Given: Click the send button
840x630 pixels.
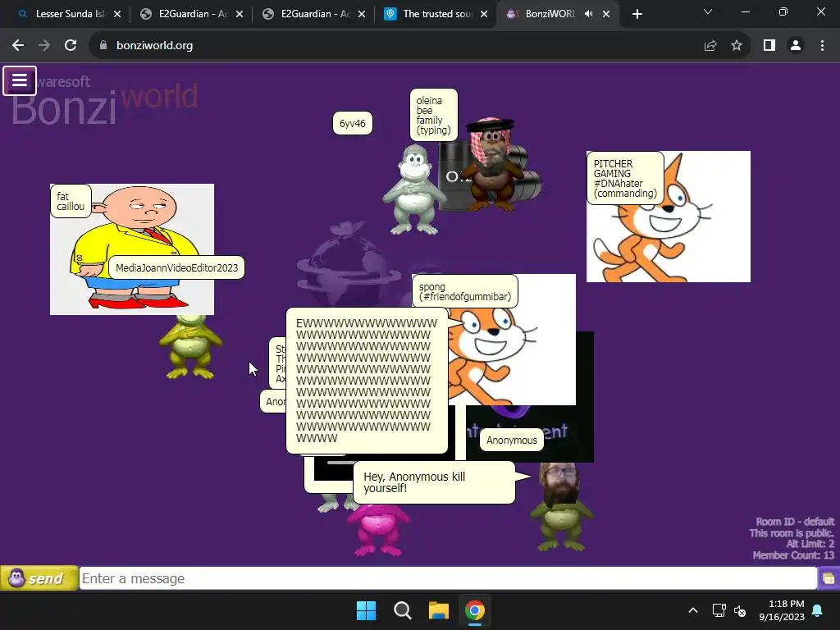Looking at the screenshot, I should [39, 578].
